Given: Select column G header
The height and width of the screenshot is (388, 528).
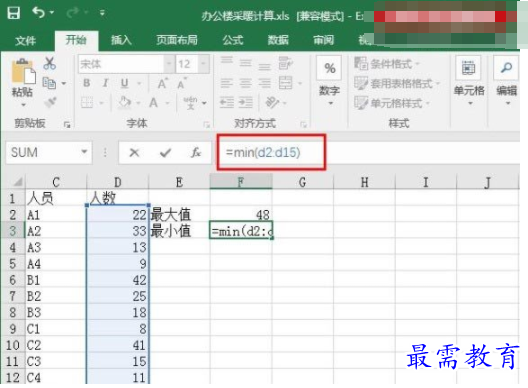Looking at the screenshot, I should click(302, 182).
